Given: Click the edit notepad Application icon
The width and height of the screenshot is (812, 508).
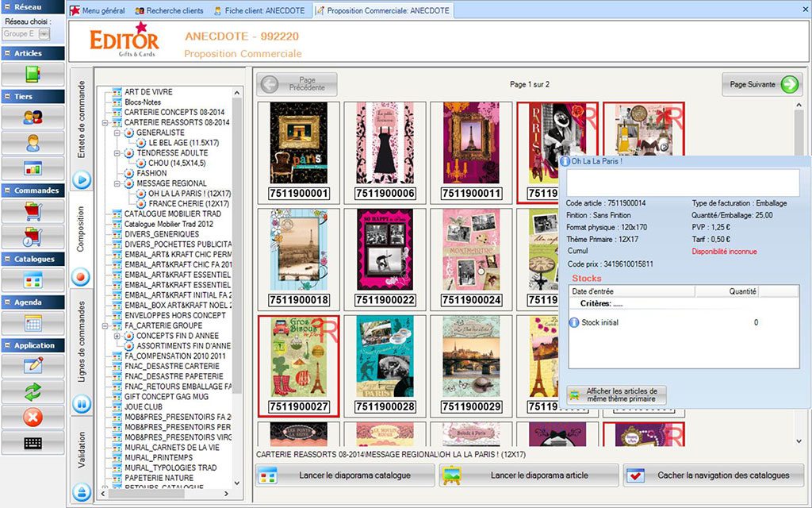Looking at the screenshot, I should coord(33,365).
